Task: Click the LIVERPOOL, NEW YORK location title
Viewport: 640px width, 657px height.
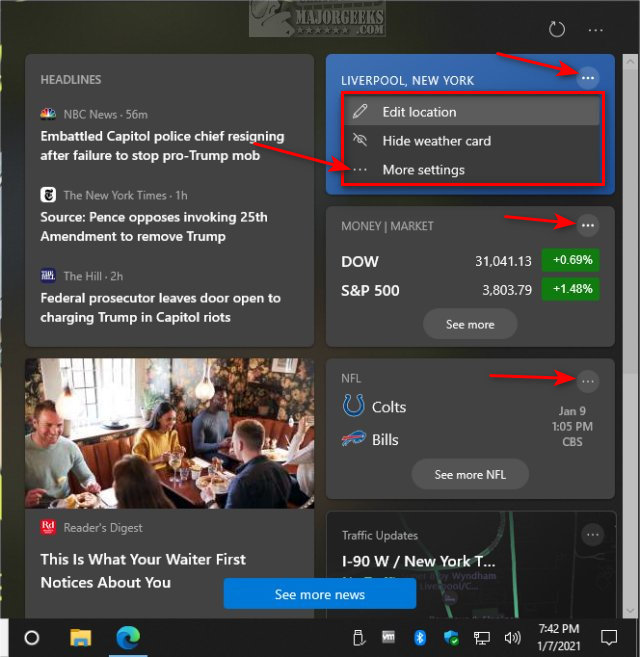Action: coord(407,80)
